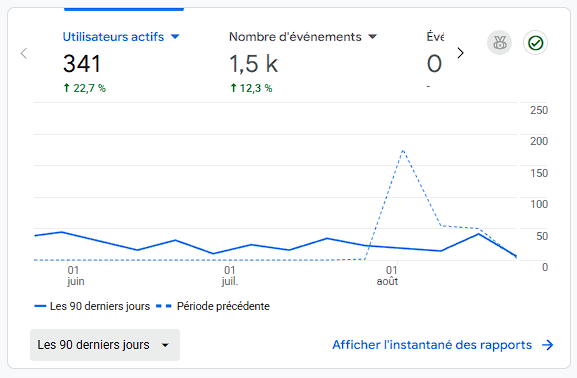Click the green checkmark data quality icon
Image resolution: width=577 pixels, height=378 pixels.
tap(535, 43)
